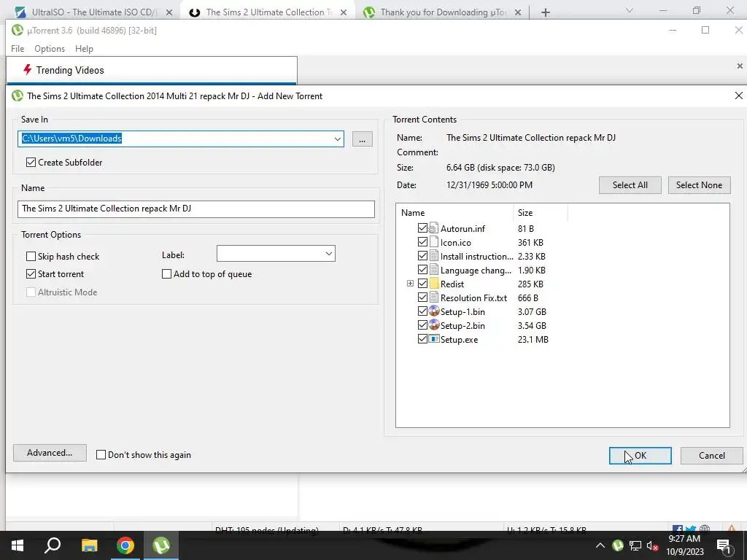Viewport: 747px width, 560px height.
Task: Enable Skip hash check
Action: [31, 256]
